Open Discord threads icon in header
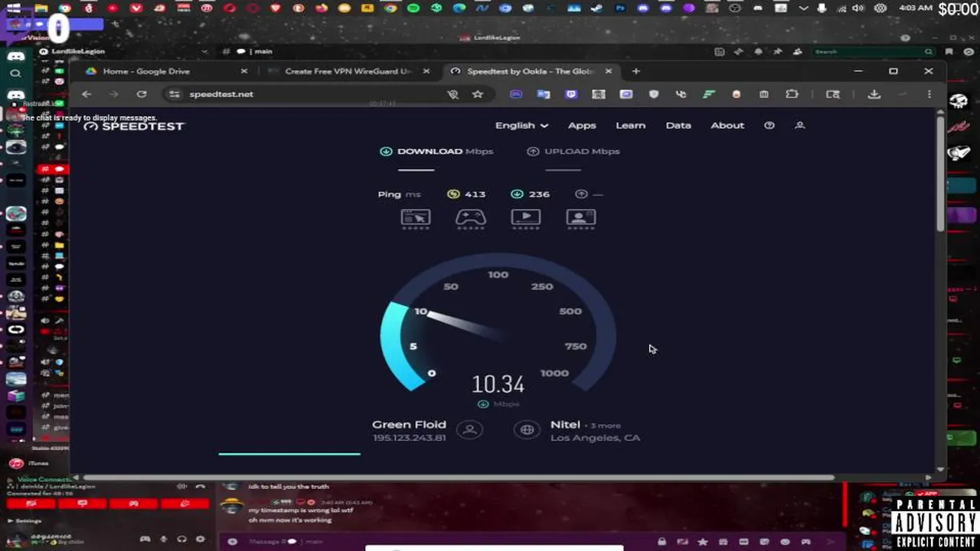The width and height of the screenshot is (980, 551). (x=739, y=51)
